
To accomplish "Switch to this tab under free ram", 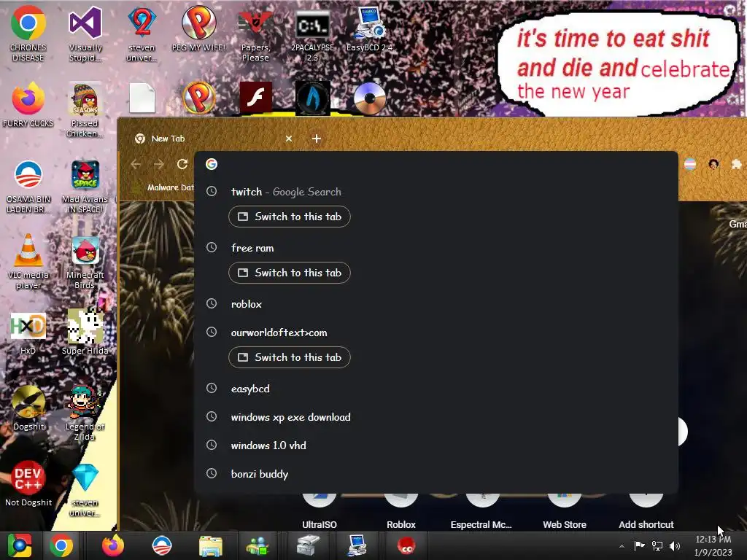I will tap(290, 273).
